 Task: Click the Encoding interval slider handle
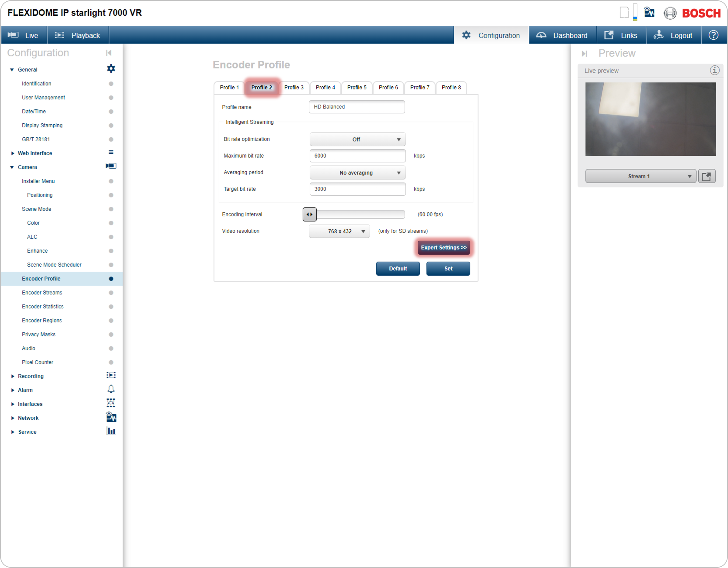coord(310,215)
